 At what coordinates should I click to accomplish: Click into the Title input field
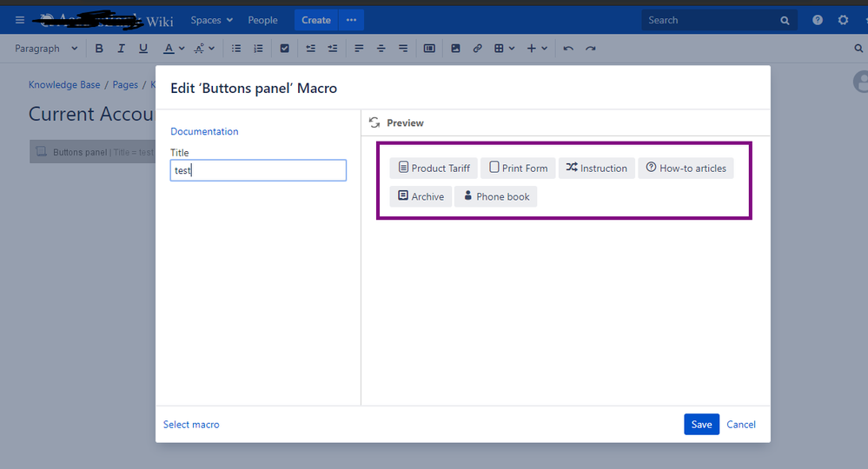pyautogui.click(x=258, y=170)
